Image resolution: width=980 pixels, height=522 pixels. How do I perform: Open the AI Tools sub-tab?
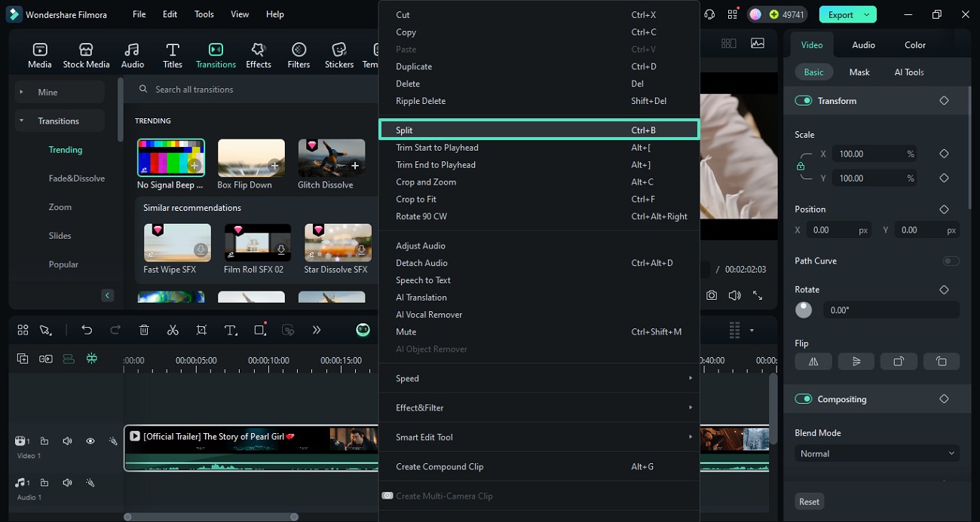click(909, 72)
